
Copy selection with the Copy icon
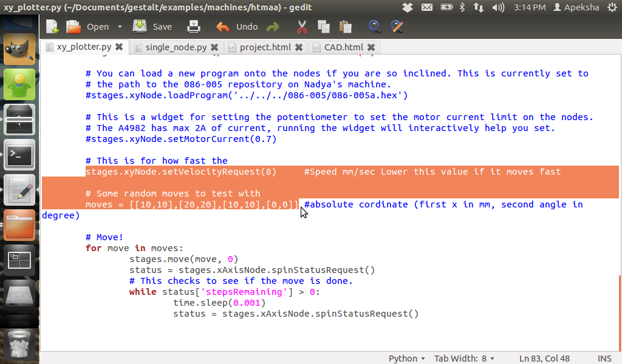click(324, 27)
